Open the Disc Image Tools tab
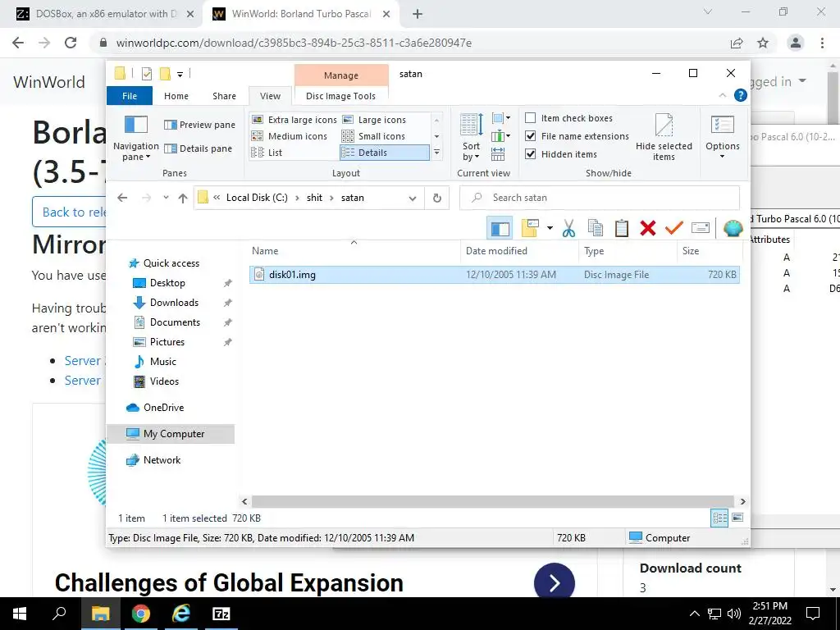Screen dimensions: 840x630 click(x=340, y=96)
